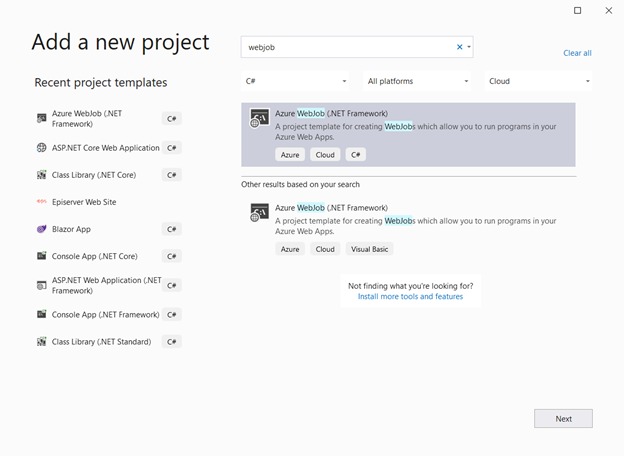Click the Azure WebJob icon in recent templates
624x456 pixels.
point(41,118)
